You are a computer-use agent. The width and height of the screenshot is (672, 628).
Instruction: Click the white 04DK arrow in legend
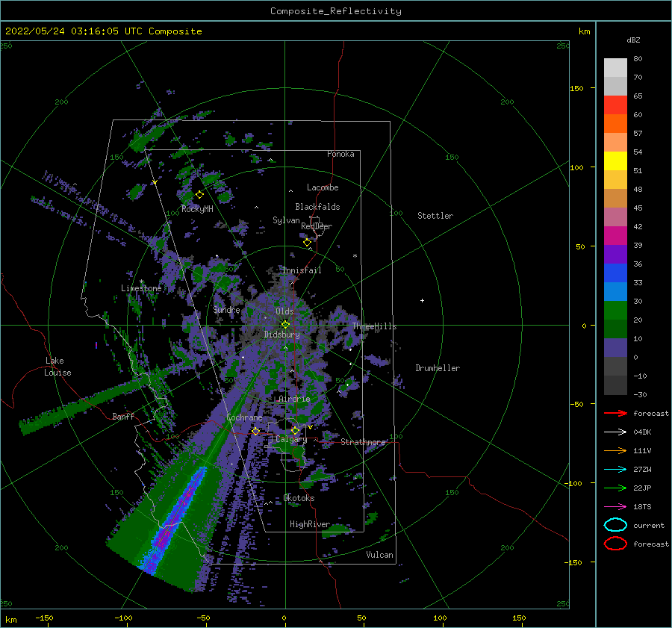(x=615, y=432)
